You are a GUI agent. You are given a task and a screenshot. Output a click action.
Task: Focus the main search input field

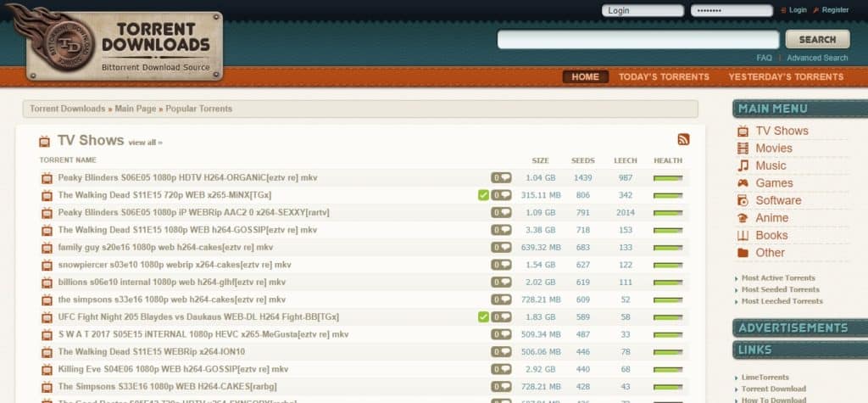point(638,39)
